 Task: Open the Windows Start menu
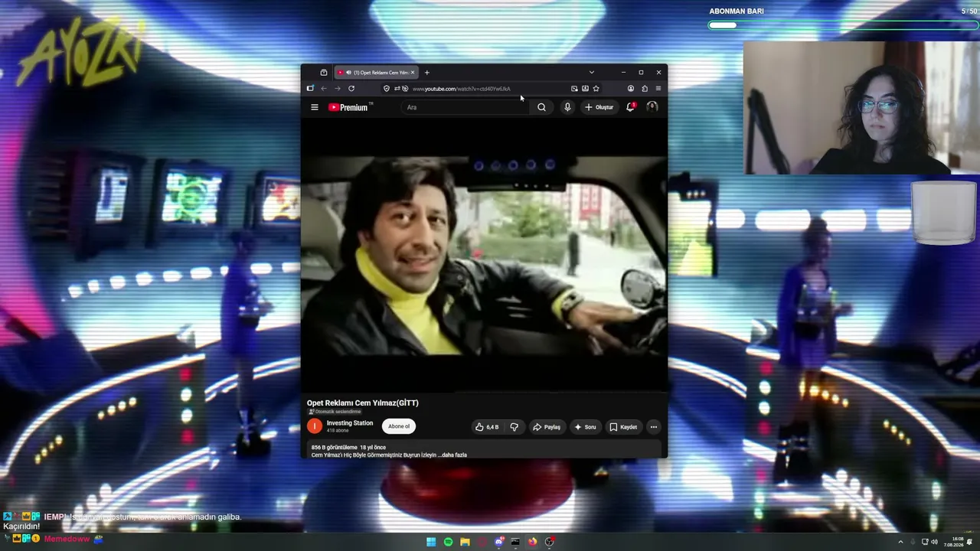coord(431,542)
